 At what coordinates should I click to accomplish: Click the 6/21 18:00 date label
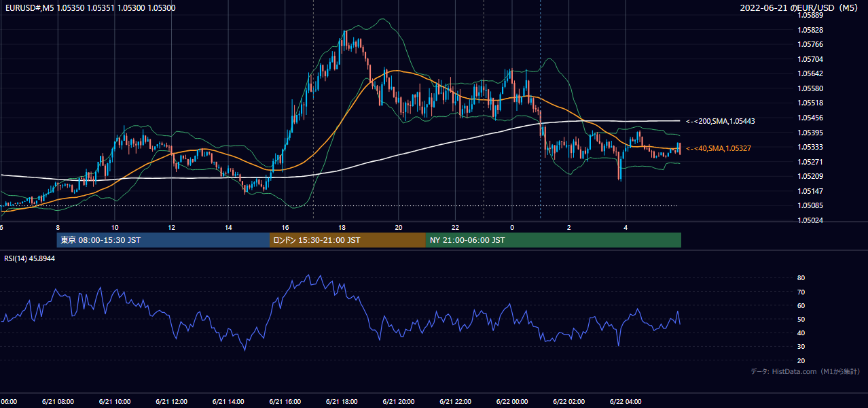(342, 402)
